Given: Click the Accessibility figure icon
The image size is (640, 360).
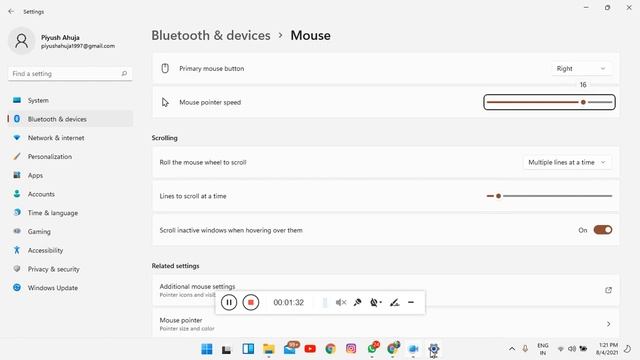Looking at the screenshot, I should pyautogui.click(x=17, y=250).
